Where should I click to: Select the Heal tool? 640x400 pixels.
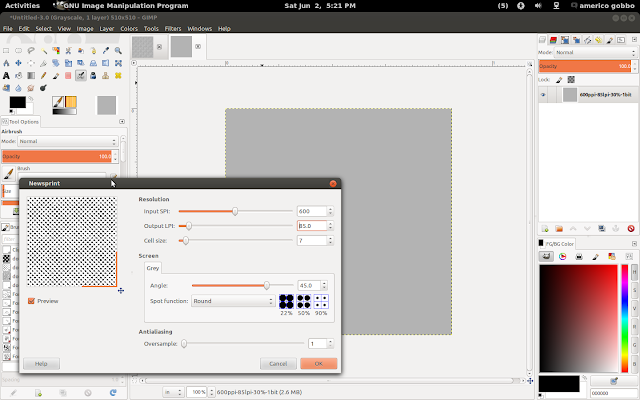point(118,76)
